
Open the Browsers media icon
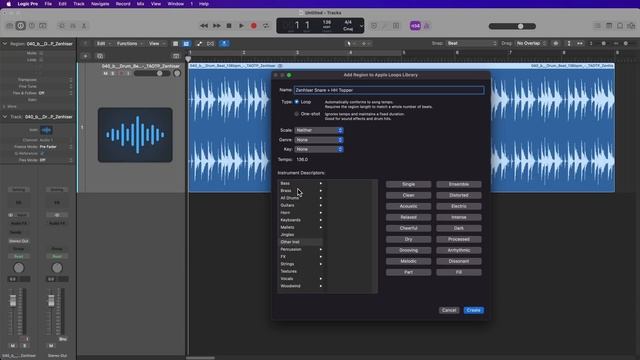click(x=631, y=26)
